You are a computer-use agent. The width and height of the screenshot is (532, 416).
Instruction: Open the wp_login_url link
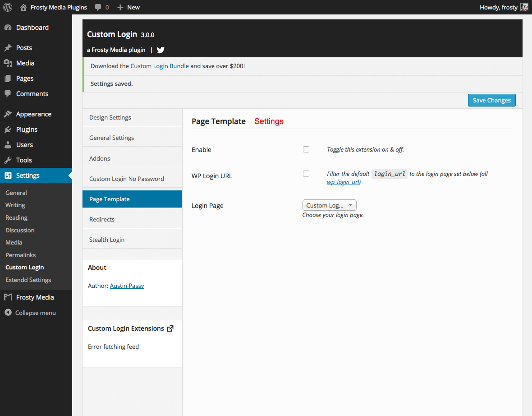[343, 182]
